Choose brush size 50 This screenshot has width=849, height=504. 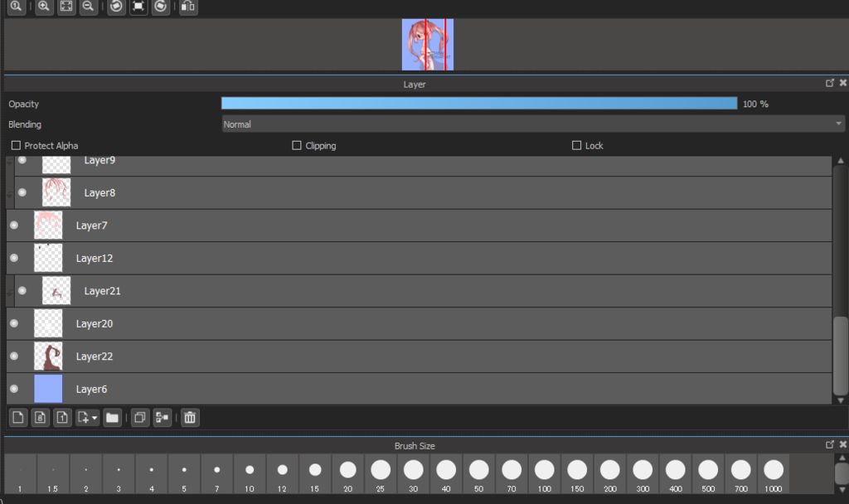click(x=478, y=473)
